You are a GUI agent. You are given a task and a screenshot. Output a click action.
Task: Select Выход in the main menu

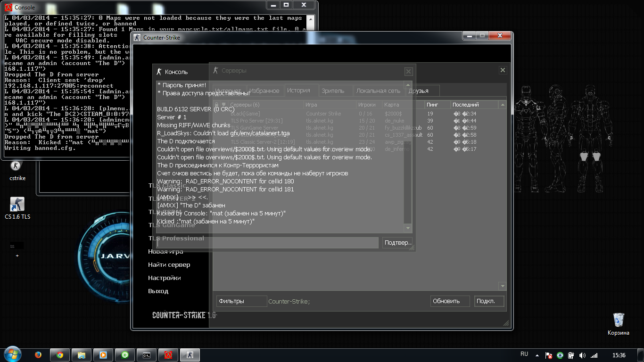pos(158,291)
